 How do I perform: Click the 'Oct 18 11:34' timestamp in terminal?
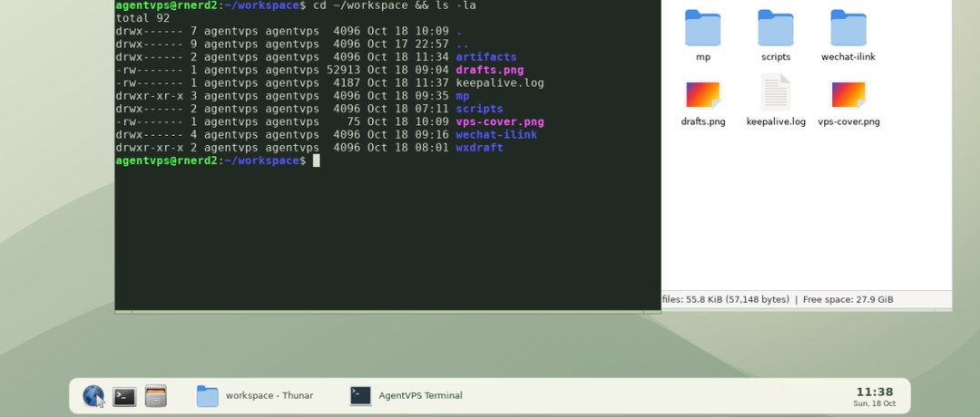(x=408, y=57)
